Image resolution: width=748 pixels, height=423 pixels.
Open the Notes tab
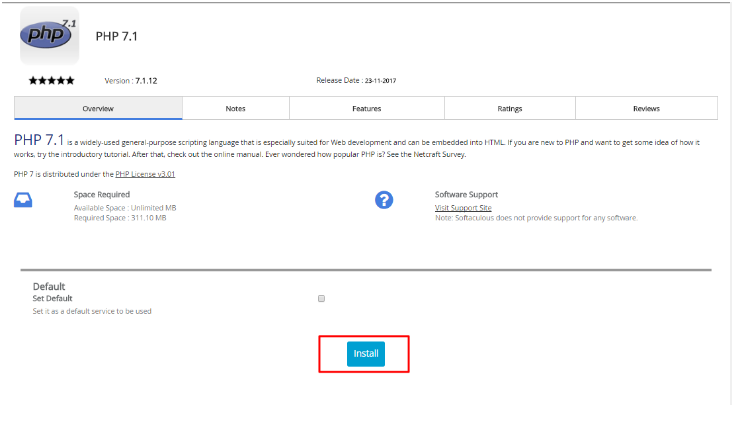click(236, 108)
